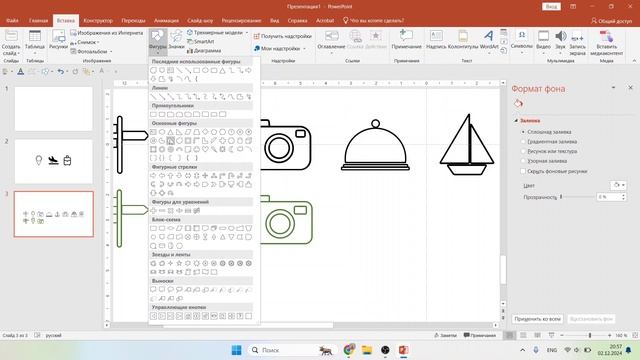Viewport: 640px width, 360px height.
Task: Switch to the Анимация tab
Action: coord(166,20)
